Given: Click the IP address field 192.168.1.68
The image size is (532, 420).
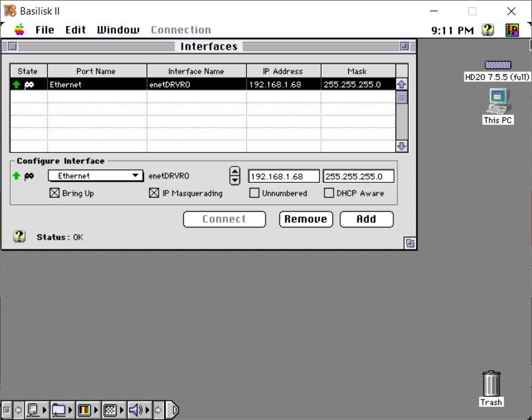Looking at the screenshot, I should click(x=284, y=176).
